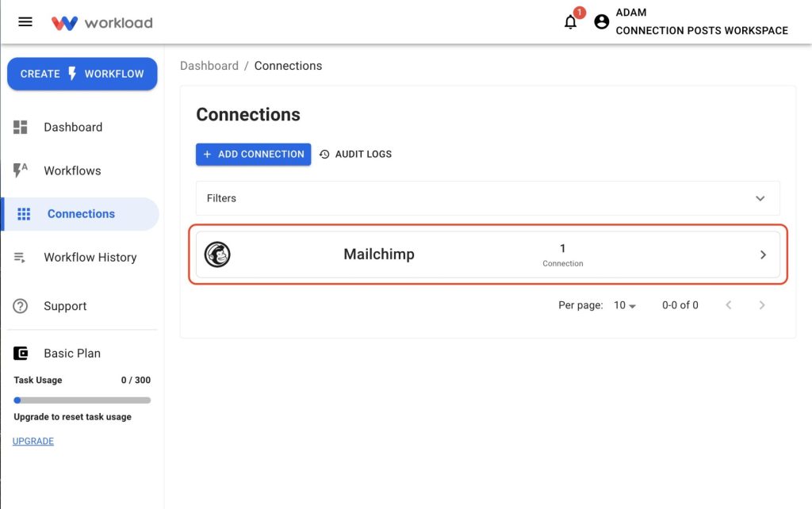Click the 'Per page:' label
This screenshot has width=812, height=509.
[580, 305]
